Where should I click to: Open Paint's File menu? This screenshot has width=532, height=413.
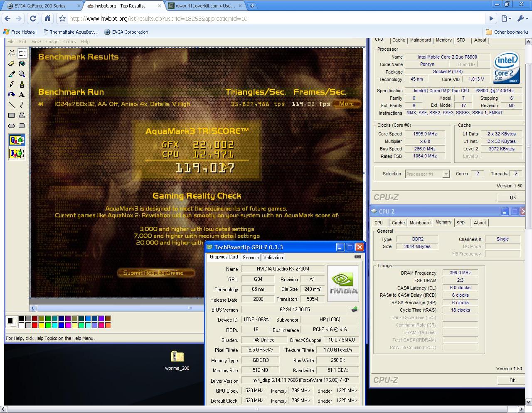coord(11,42)
